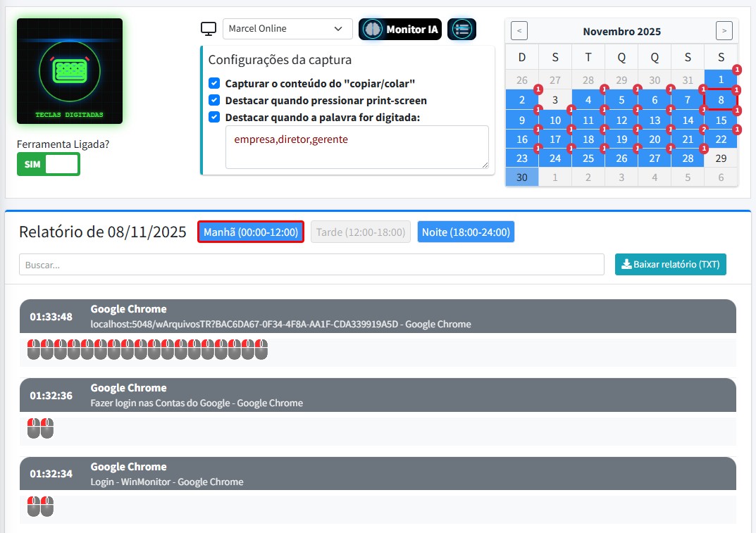Switch to the Tarde (12:00-18:00) tab
The width and height of the screenshot is (756, 533).
pos(360,232)
